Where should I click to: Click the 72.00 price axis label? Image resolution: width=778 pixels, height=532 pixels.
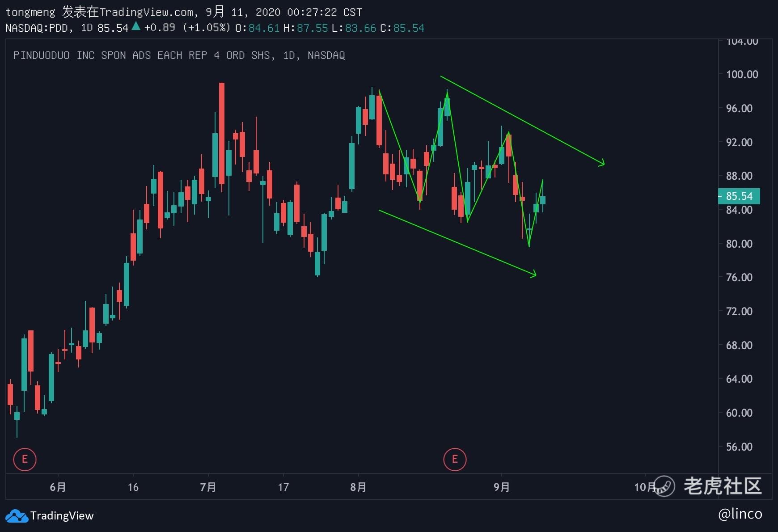point(739,311)
